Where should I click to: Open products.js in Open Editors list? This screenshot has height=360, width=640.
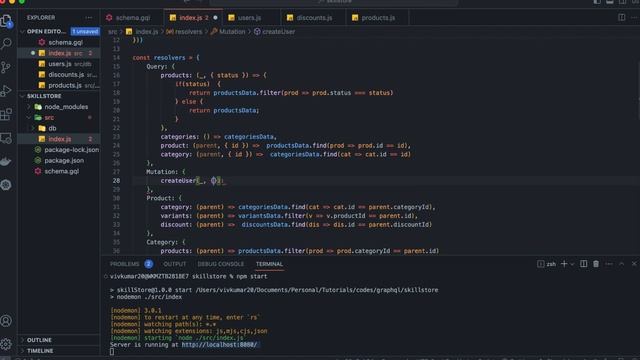click(x=59, y=85)
